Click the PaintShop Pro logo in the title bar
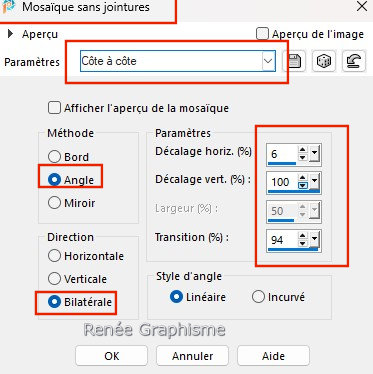This screenshot has width=373, height=374. [8, 7]
